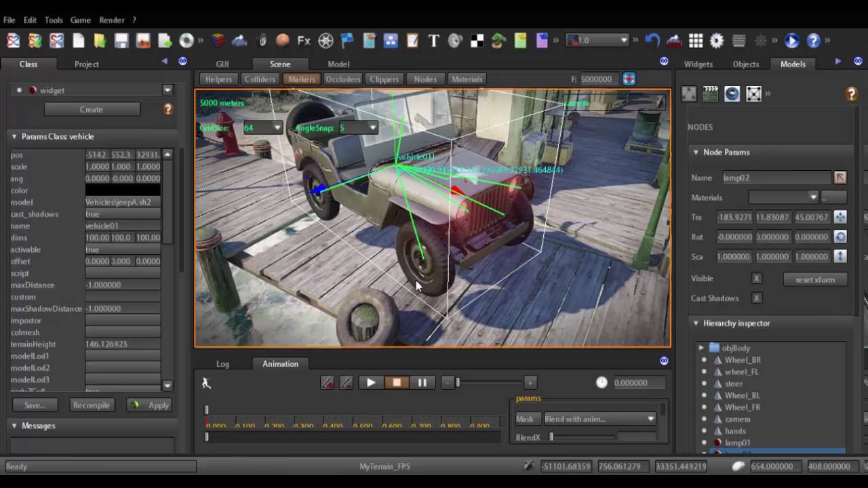The width and height of the screenshot is (868, 488).
Task: Click the blank white page icon
Action: pyautogui.click(x=79, y=41)
